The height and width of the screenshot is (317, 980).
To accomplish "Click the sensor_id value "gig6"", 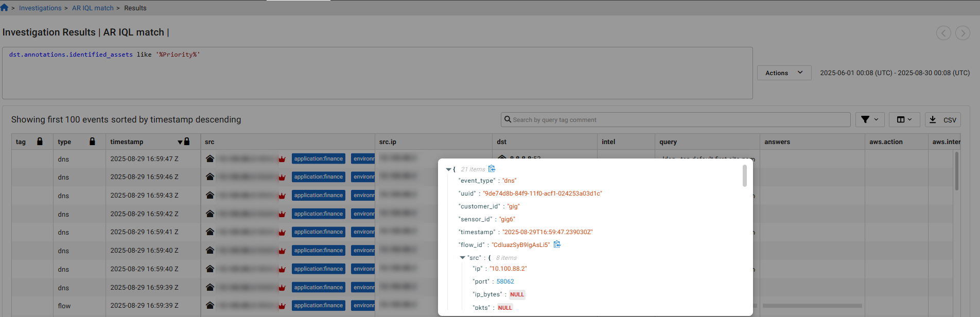I will point(507,219).
